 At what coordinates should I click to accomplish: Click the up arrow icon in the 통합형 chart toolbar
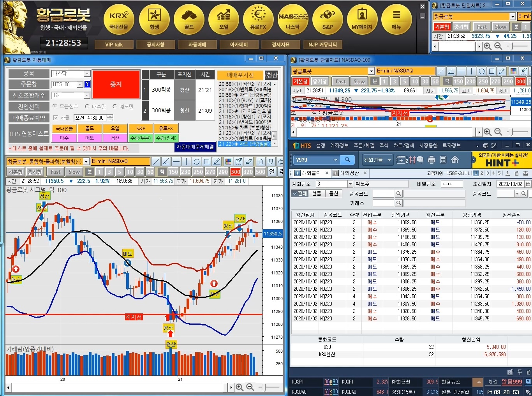point(261,161)
